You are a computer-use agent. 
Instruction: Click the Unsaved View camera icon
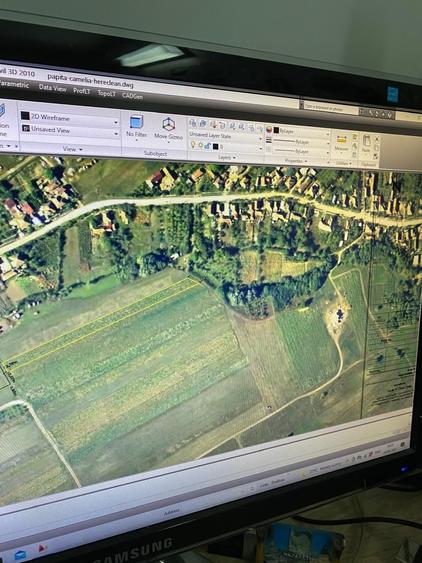click(x=26, y=128)
